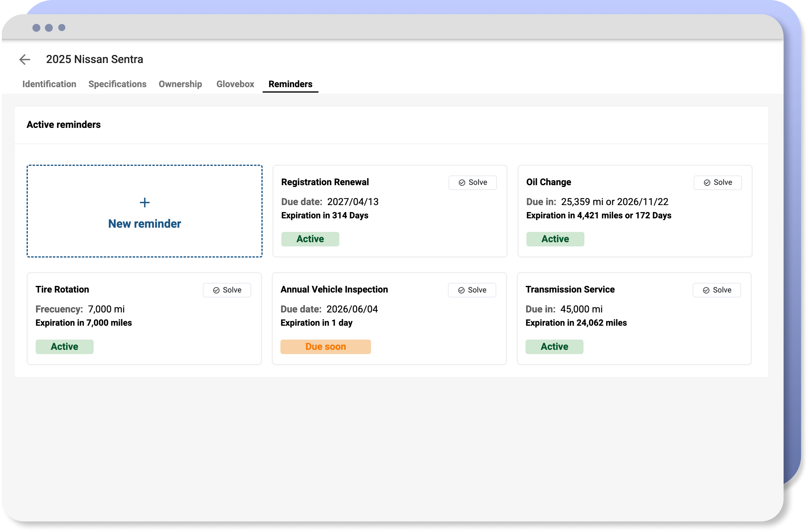Click the Transmission Service title

570,290
